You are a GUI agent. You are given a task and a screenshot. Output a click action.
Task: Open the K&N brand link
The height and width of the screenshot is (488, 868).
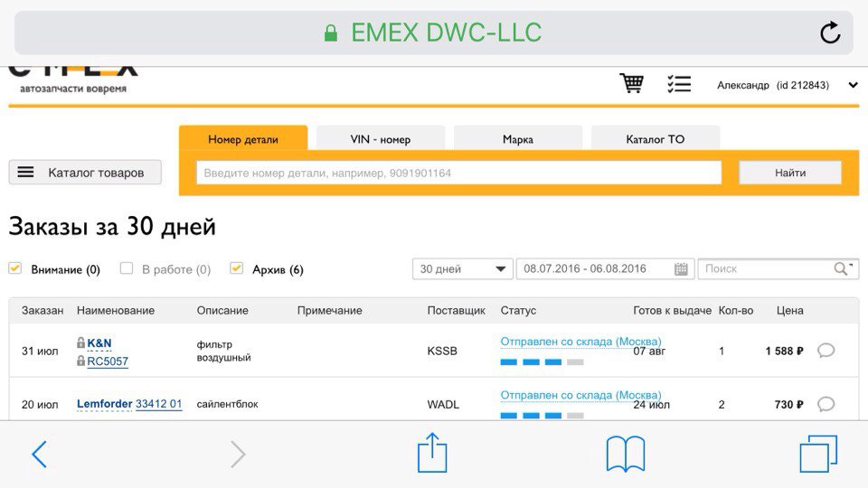pyautogui.click(x=99, y=343)
